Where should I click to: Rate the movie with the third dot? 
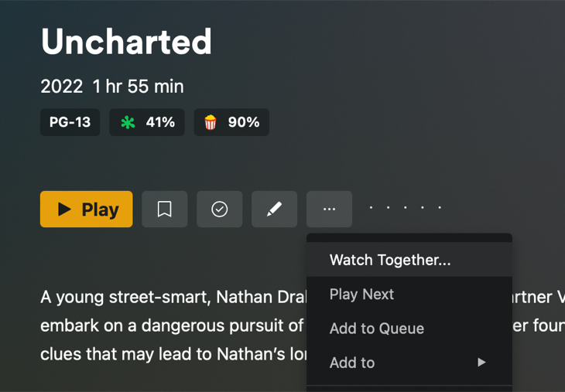(x=406, y=207)
